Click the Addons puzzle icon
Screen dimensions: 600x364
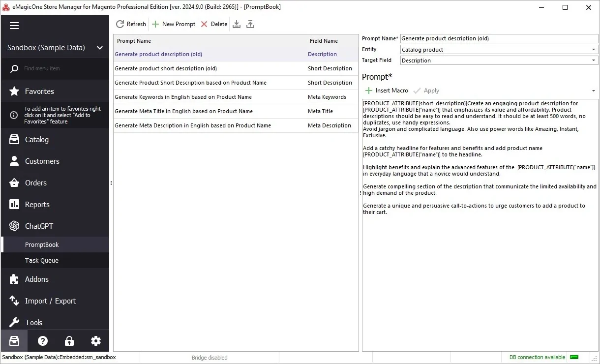tap(14, 279)
